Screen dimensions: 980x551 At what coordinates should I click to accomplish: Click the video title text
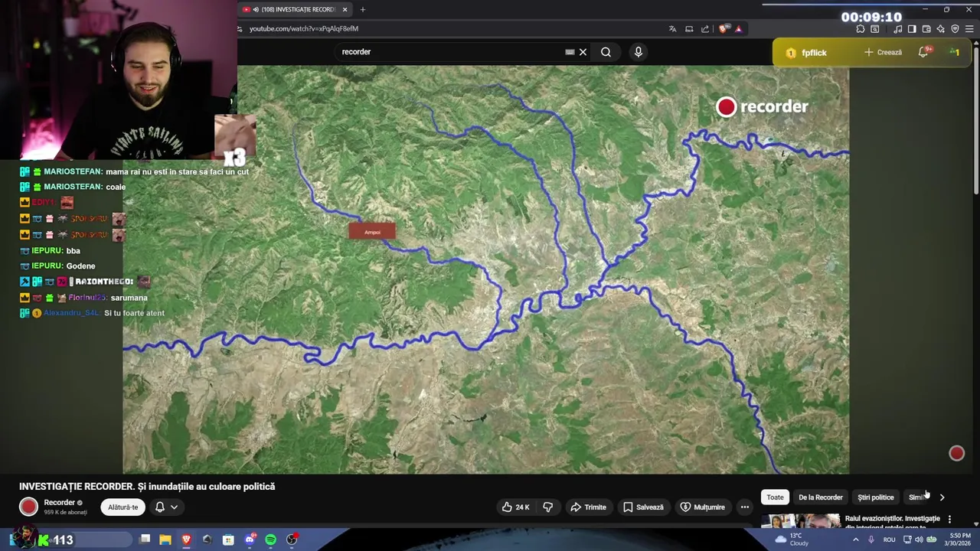pyautogui.click(x=147, y=487)
